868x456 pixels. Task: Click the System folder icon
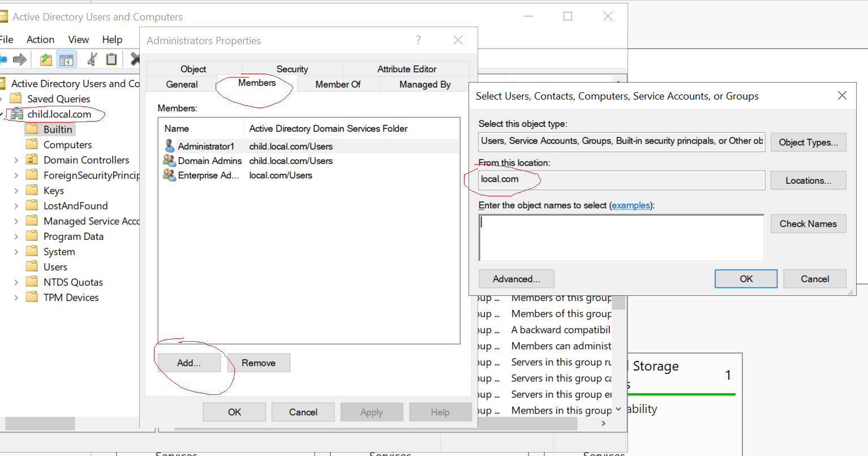point(32,251)
